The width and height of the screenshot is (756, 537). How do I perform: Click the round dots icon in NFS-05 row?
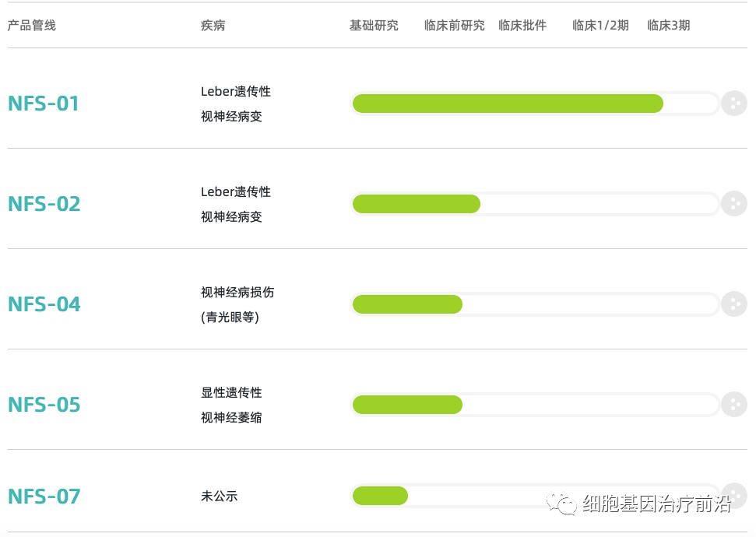[x=733, y=405]
